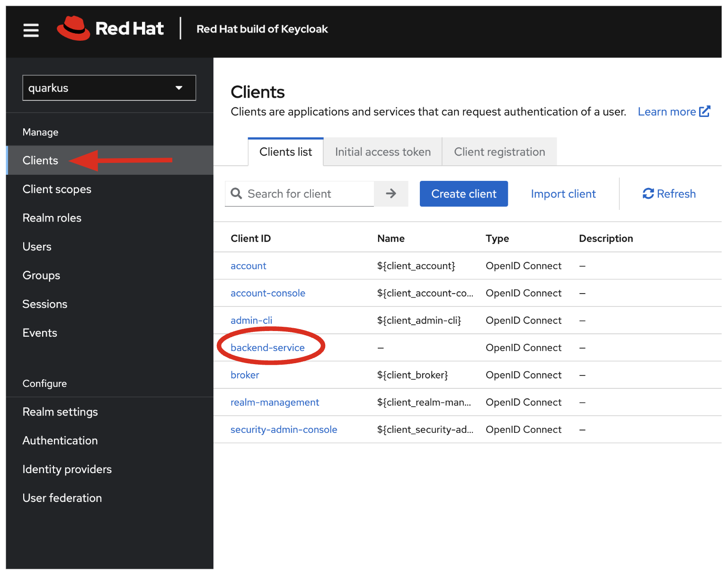Select the Clients list tab
728x573 pixels.
click(285, 152)
